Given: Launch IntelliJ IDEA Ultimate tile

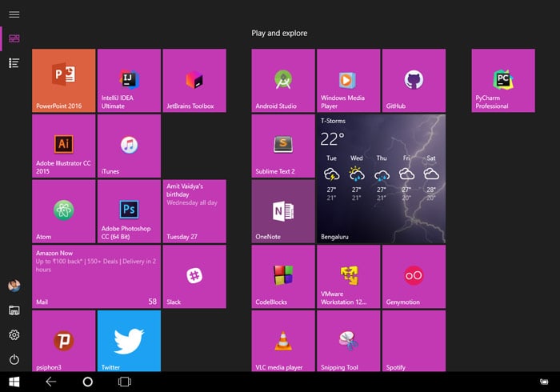Looking at the screenshot, I should coord(129,81).
